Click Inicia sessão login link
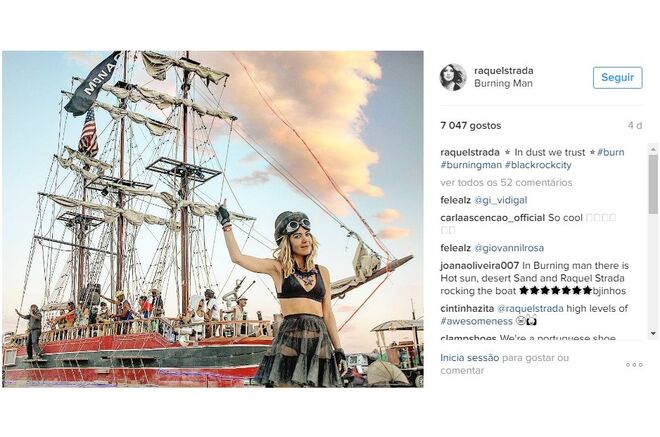This screenshot has width=660, height=437. coord(470,358)
